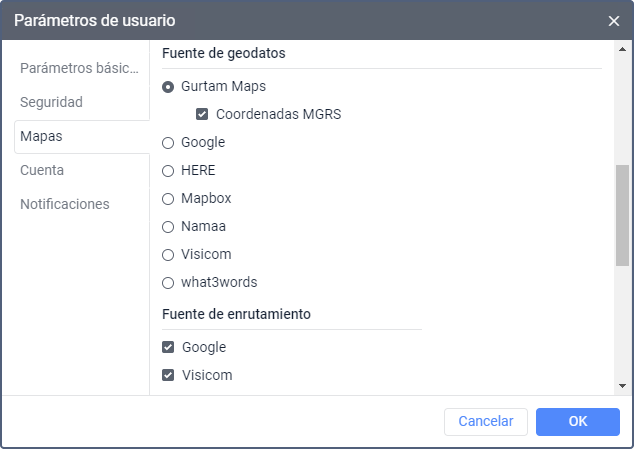
Task: Uncheck Visicom routing source
Action: tap(168, 376)
